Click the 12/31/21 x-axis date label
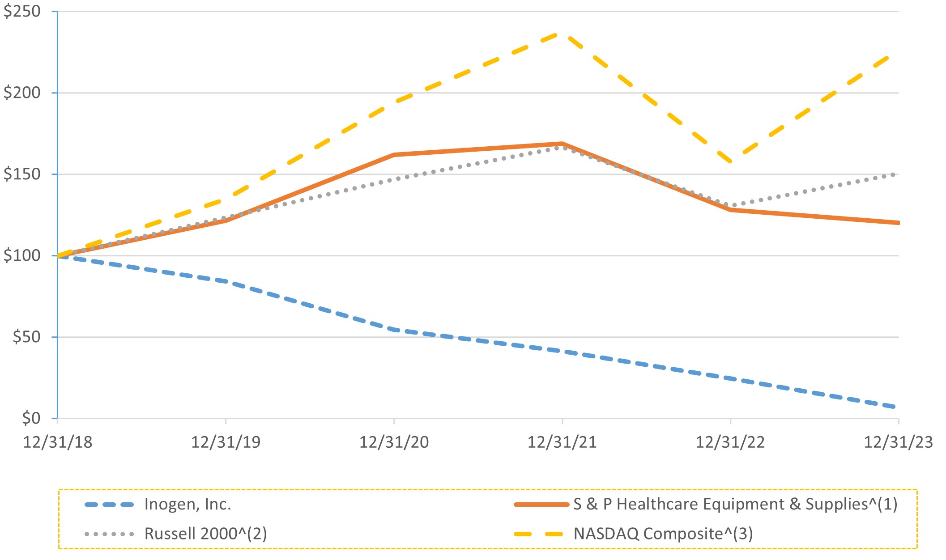Viewport: 946px width, 560px height. [562, 442]
